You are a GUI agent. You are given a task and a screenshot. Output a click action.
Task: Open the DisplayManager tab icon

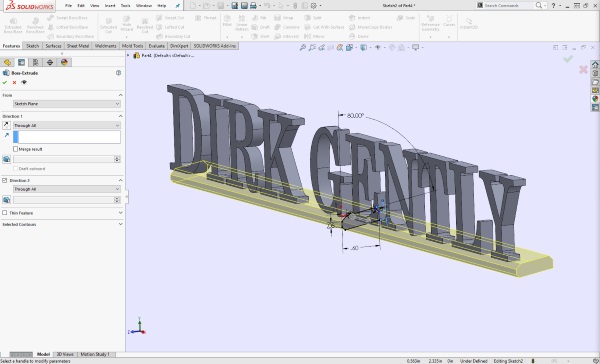coord(64,62)
